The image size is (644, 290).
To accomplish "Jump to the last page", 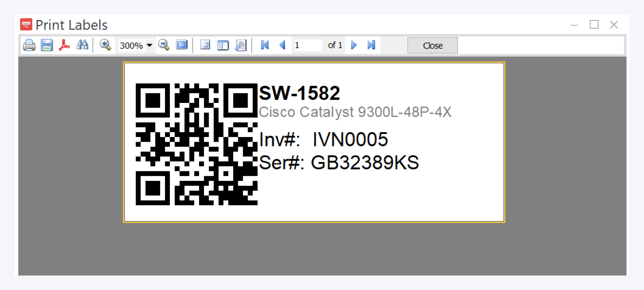I will [371, 45].
